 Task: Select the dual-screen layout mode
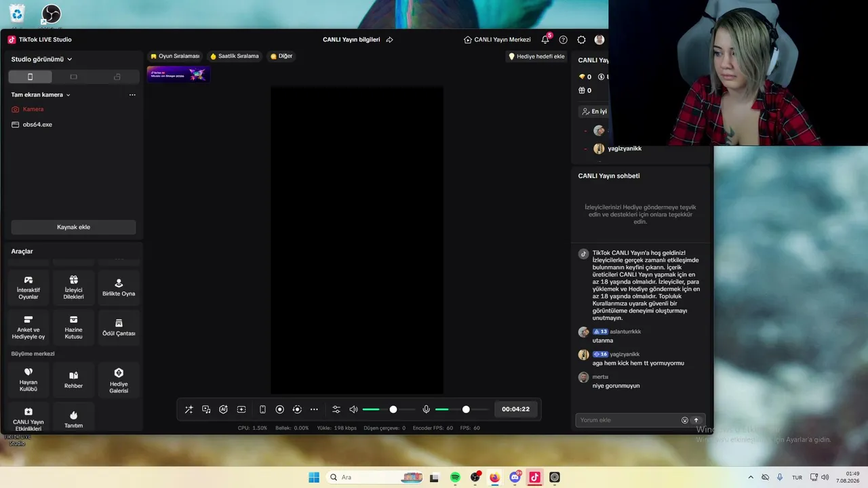tap(117, 77)
